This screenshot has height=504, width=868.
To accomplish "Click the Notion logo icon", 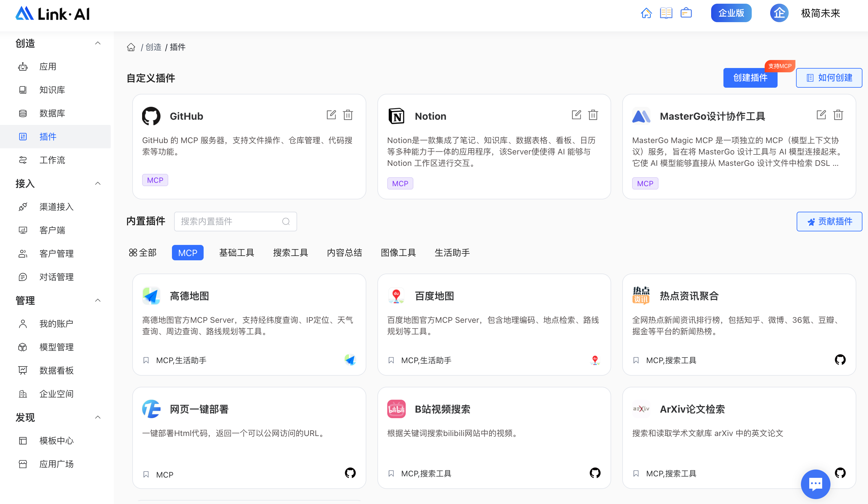I will point(396,116).
